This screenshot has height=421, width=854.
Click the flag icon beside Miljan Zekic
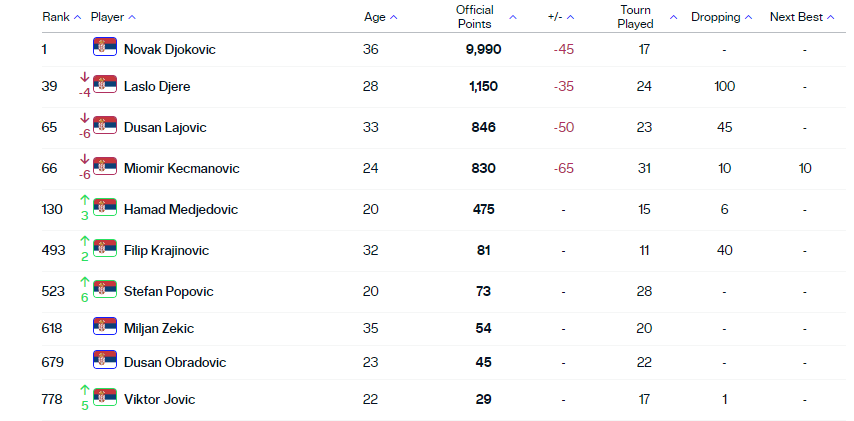click(105, 327)
